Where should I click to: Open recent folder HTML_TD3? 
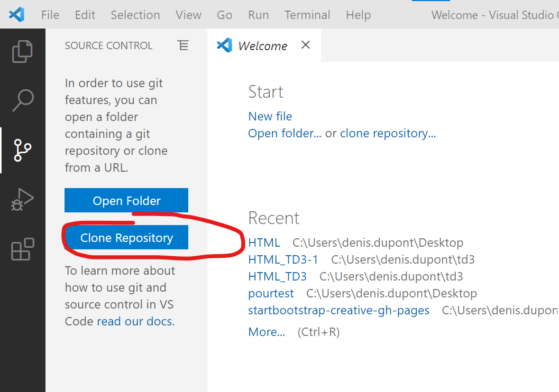277,277
